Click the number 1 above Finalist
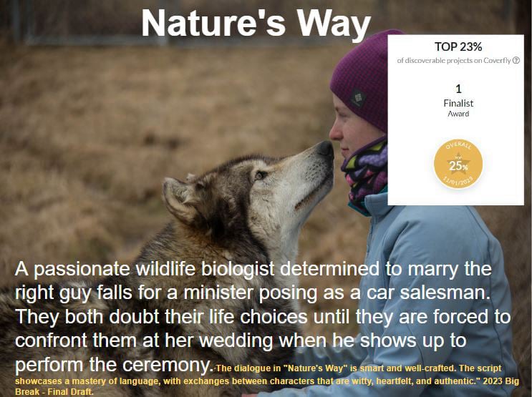 pos(458,89)
